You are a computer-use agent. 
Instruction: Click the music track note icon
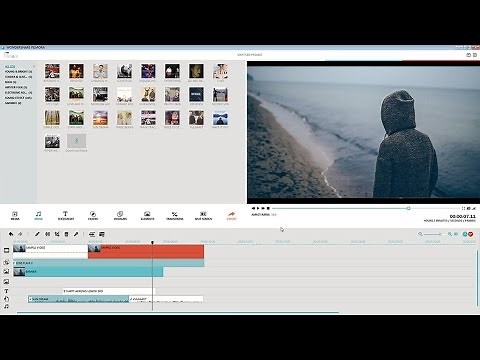(x=6, y=306)
